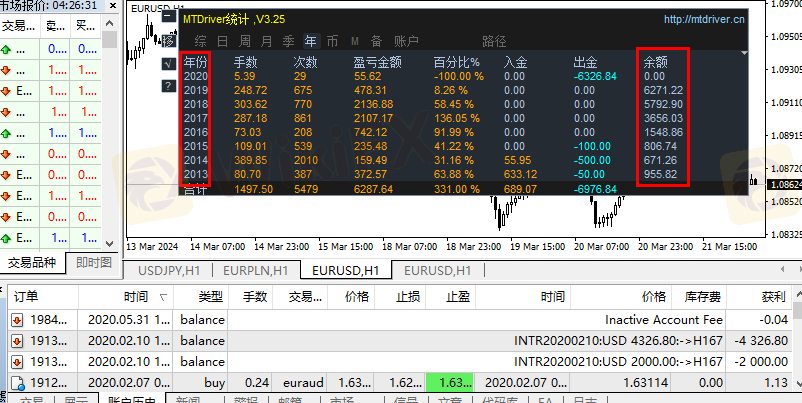
Task: Click the order icon for buy order 1912...
Action: coord(17,383)
